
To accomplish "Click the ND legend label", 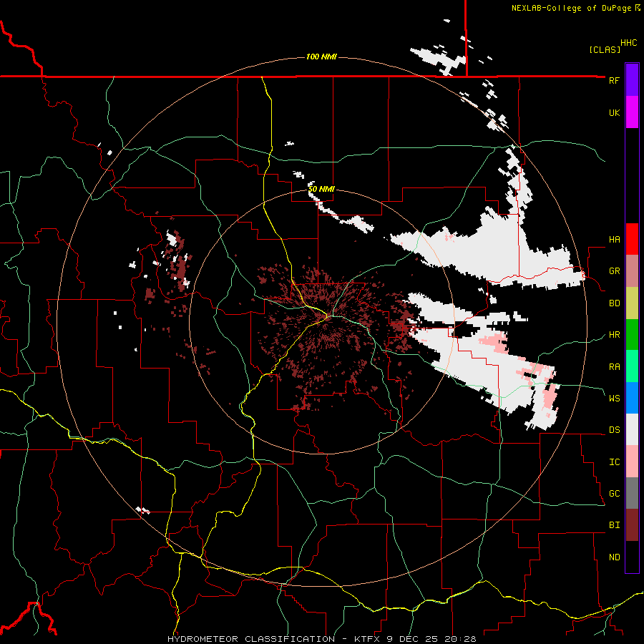I will (614, 557).
